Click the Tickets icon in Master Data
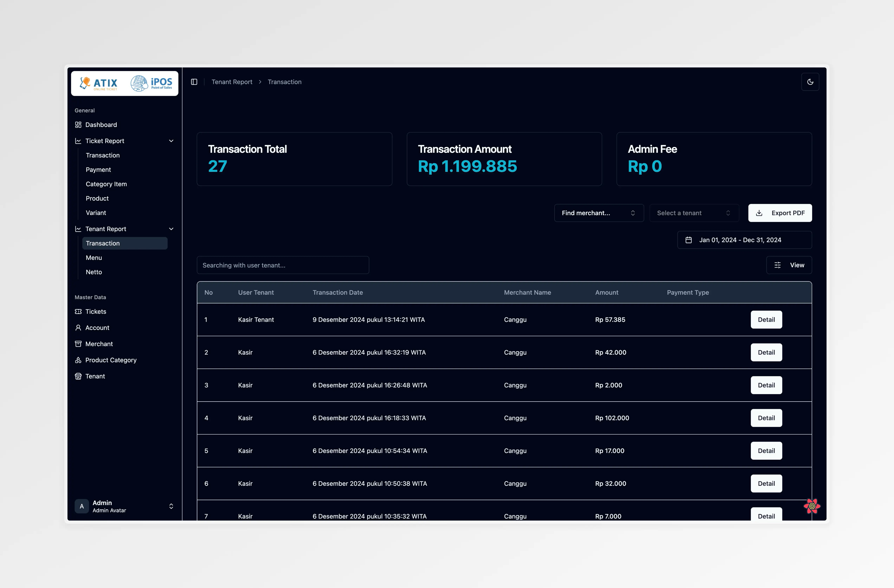This screenshot has width=894, height=588. click(78, 312)
